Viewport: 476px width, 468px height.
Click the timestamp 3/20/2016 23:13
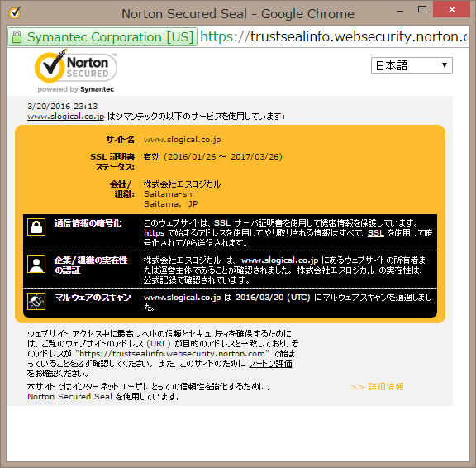click(63, 107)
